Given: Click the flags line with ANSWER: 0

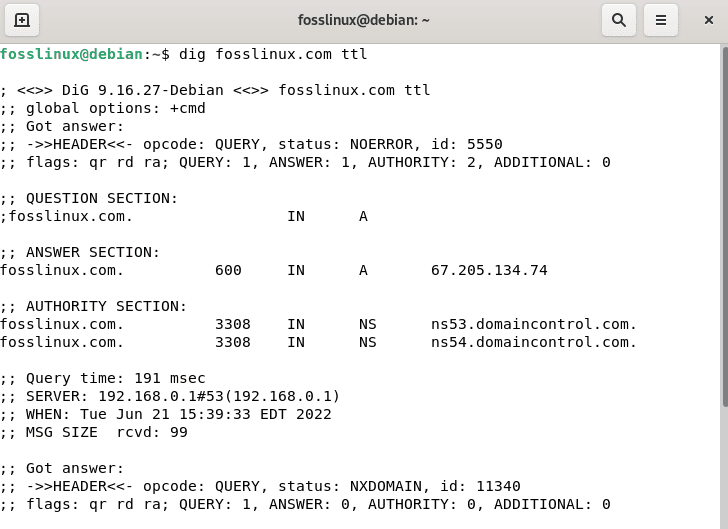Looking at the screenshot, I should 305,504.
